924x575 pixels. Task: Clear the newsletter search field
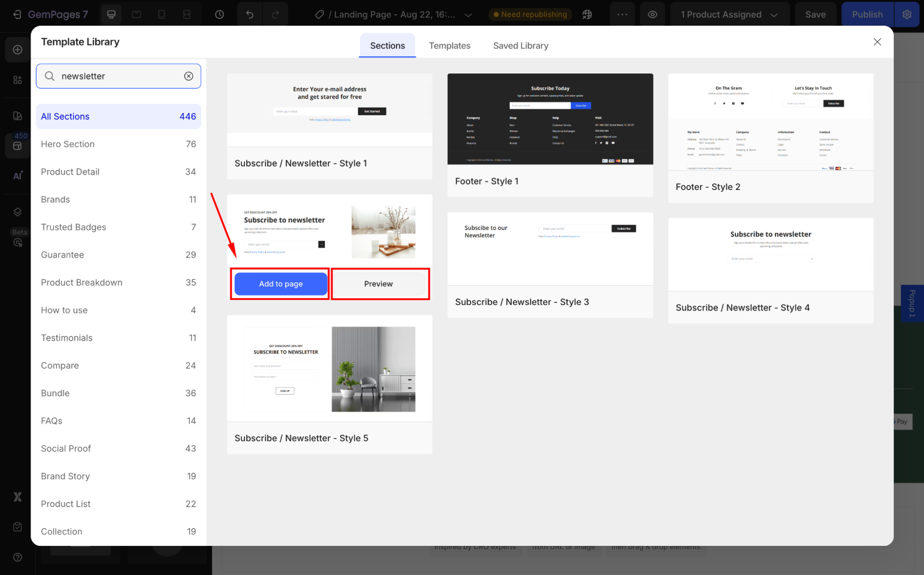click(189, 76)
